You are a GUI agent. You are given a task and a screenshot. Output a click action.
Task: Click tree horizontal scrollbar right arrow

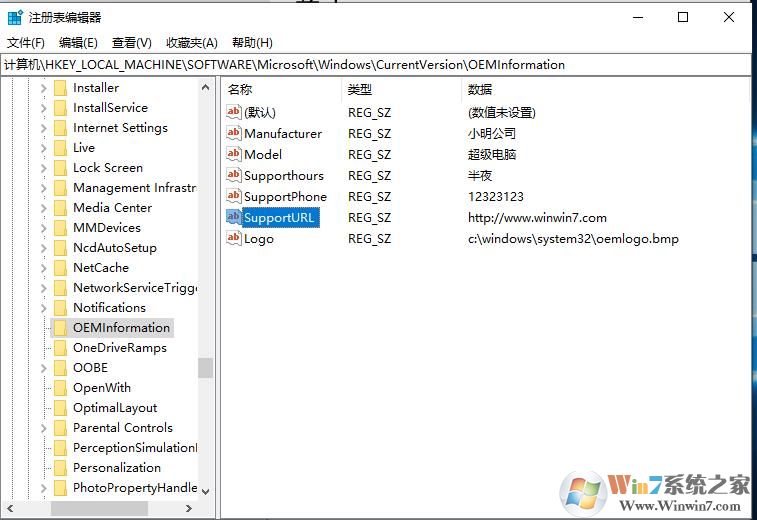189,508
